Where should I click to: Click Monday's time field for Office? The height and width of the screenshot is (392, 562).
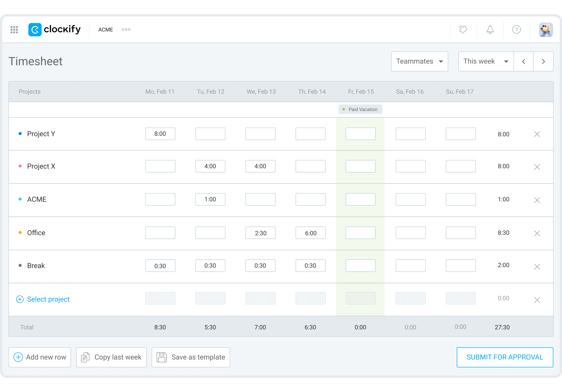coord(160,233)
